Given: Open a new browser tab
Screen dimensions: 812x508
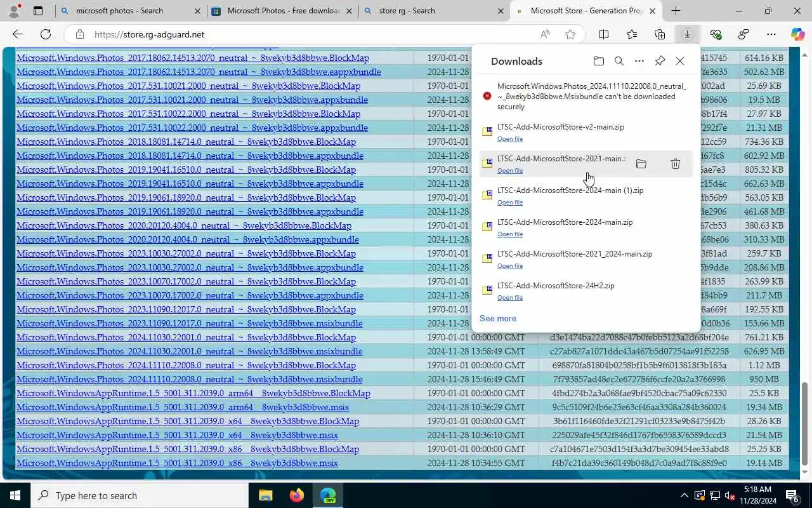Looking at the screenshot, I should tap(676, 11).
